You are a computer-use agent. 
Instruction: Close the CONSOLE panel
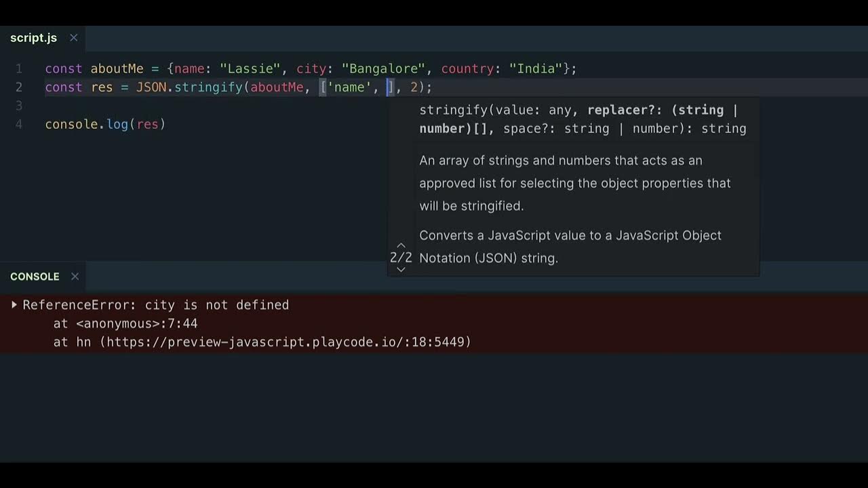[x=75, y=277]
